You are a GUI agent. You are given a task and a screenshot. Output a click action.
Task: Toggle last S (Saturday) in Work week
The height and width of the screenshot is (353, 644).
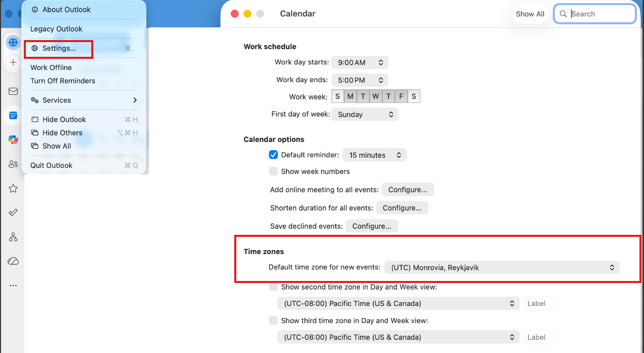click(414, 96)
